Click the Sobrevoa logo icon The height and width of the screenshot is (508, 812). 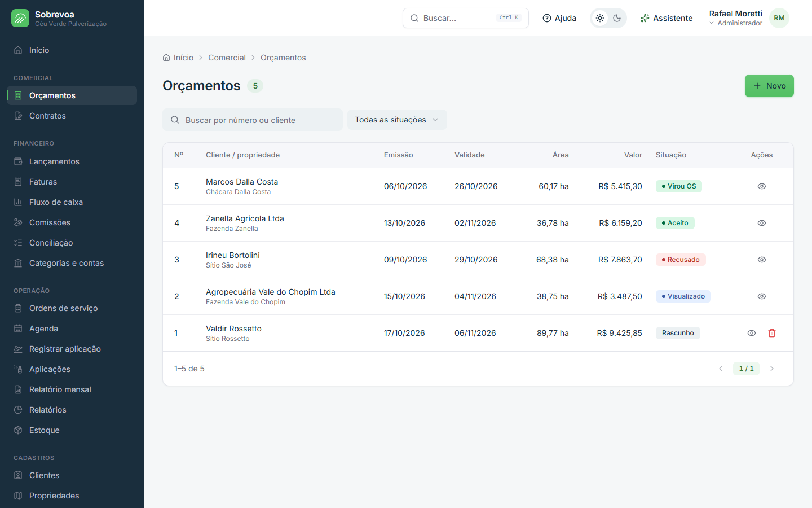(x=20, y=18)
